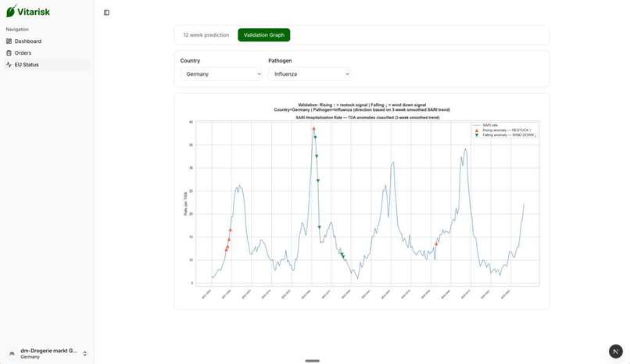Click the Pathogen field label
This screenshot has height=364, width=630.
point(280,61)
